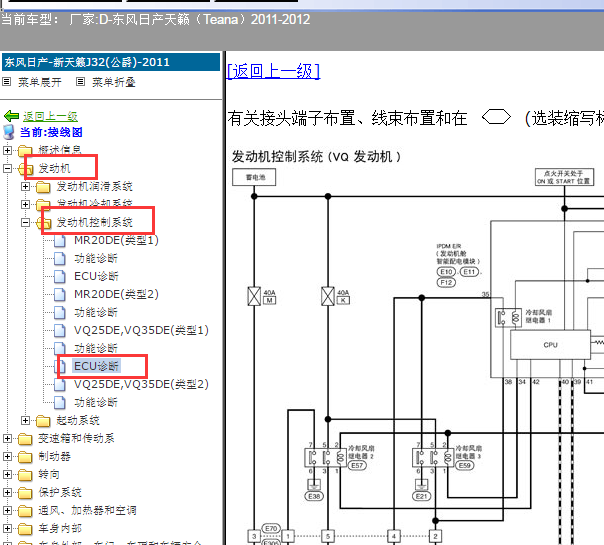Click the 当前:接线图 label
This screenshot has width=604, height=545.
[x=51, y=132]
